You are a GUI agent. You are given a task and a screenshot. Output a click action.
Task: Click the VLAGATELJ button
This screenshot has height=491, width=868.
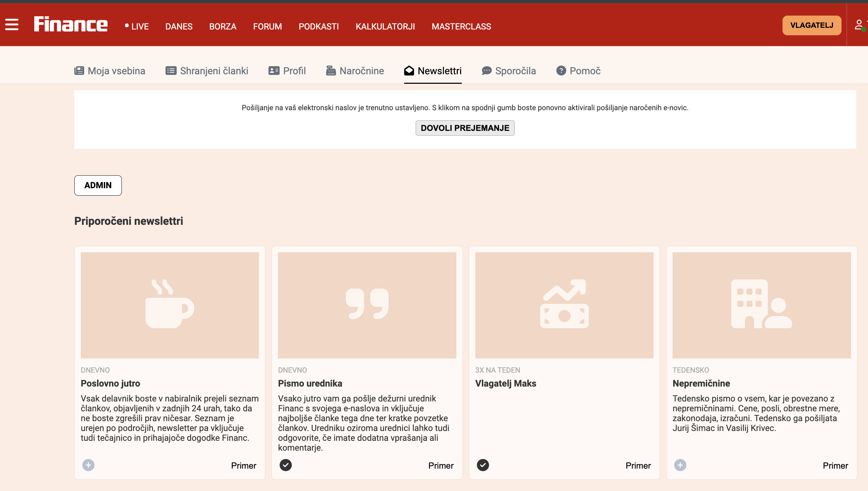(812, 25)
